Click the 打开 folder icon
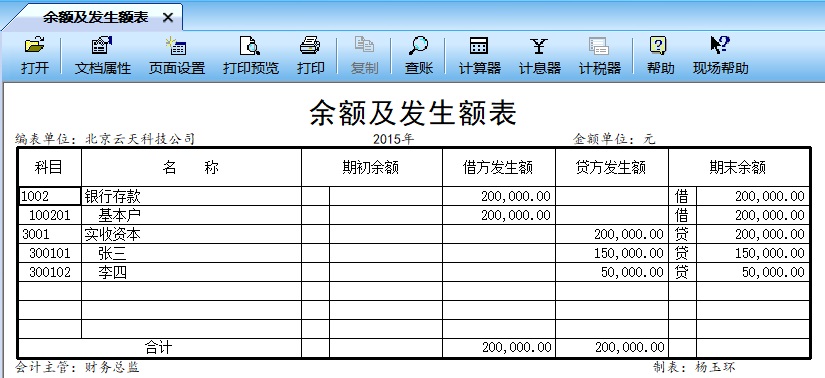825x378 pixels. point(35,46)
